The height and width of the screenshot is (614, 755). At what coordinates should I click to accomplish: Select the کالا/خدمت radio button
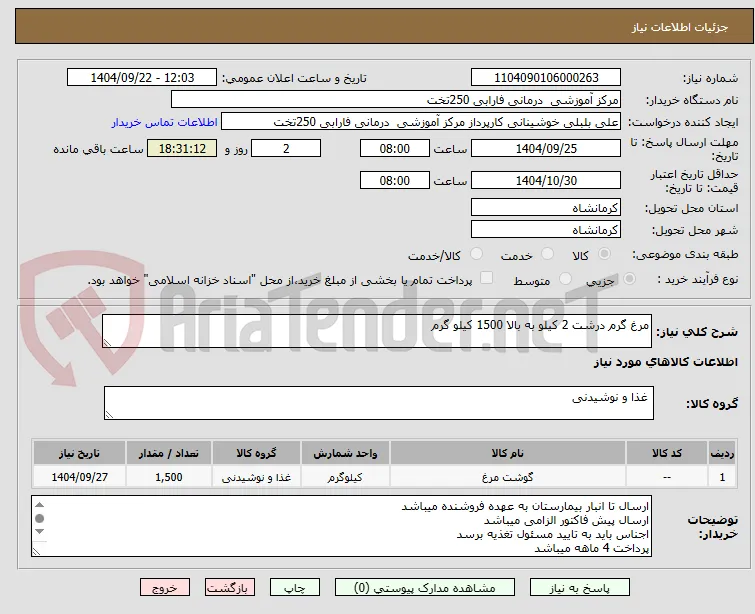tap(476, 254)
